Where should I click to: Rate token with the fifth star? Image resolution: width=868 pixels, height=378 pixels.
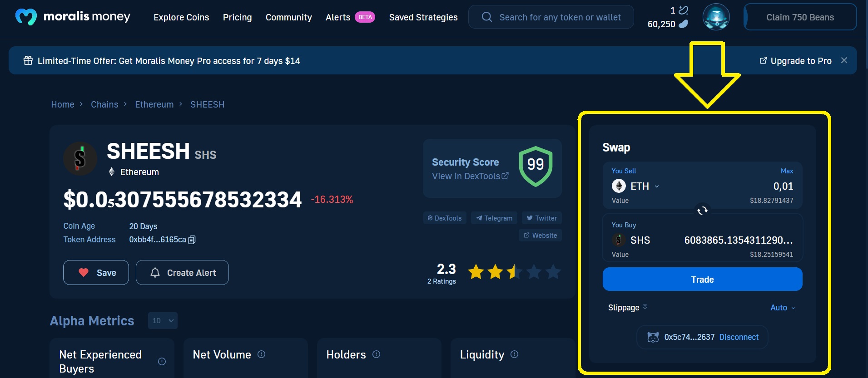click(553, 272)
